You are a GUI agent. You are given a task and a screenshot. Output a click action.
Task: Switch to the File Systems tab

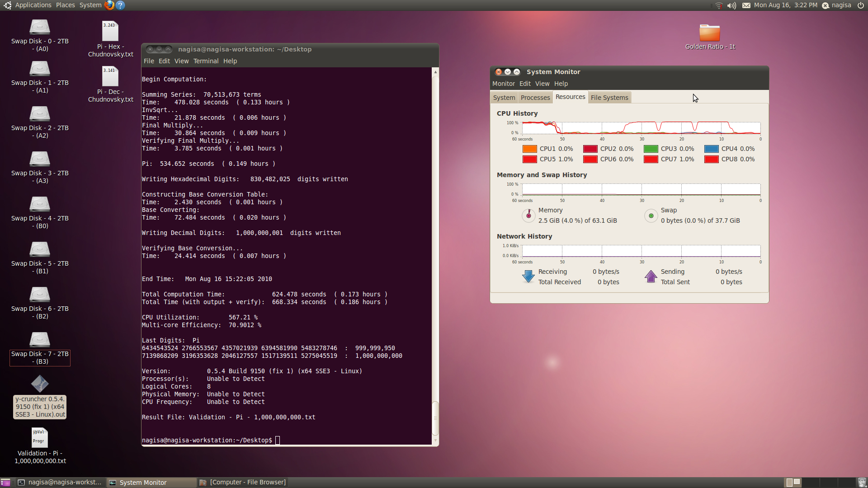point(609,98)
